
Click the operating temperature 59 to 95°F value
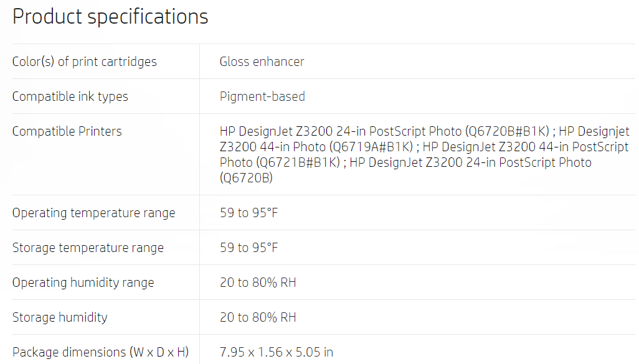point(249,213)
